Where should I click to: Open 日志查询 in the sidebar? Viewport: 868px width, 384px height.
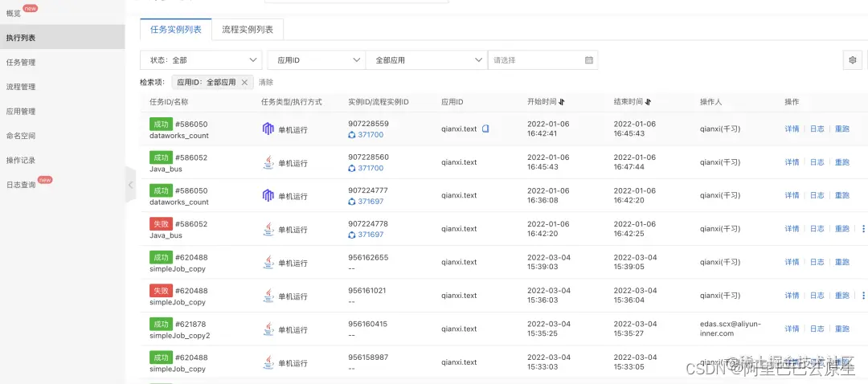coord(20,184)
